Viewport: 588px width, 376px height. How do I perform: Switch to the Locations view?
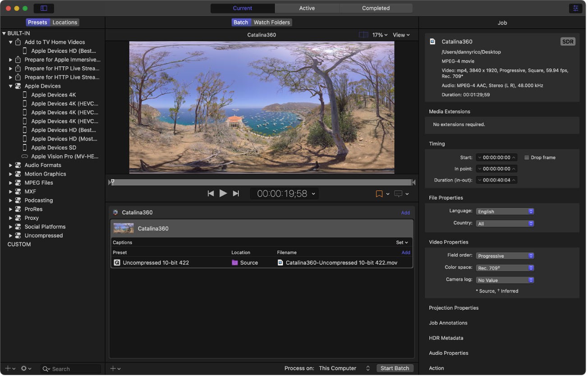[64, 22]
